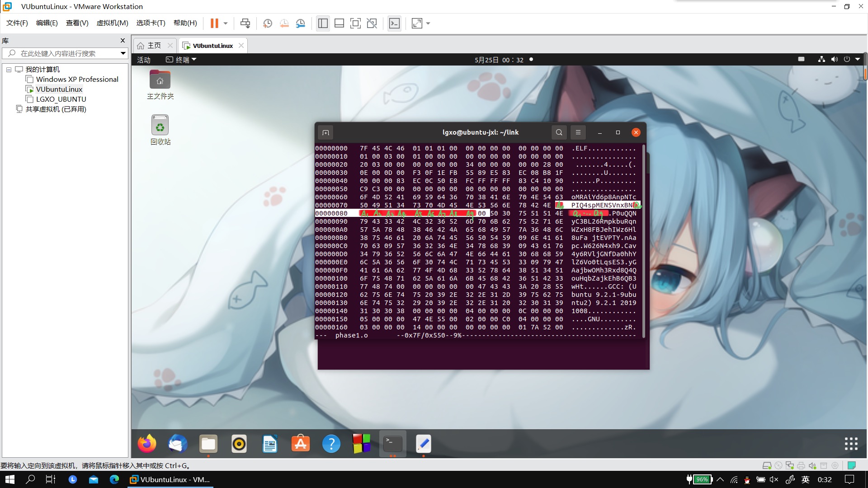Open the 终端 app menu dropdown
This screenshot has width=868, height=488.
click(x=181, y=60)
